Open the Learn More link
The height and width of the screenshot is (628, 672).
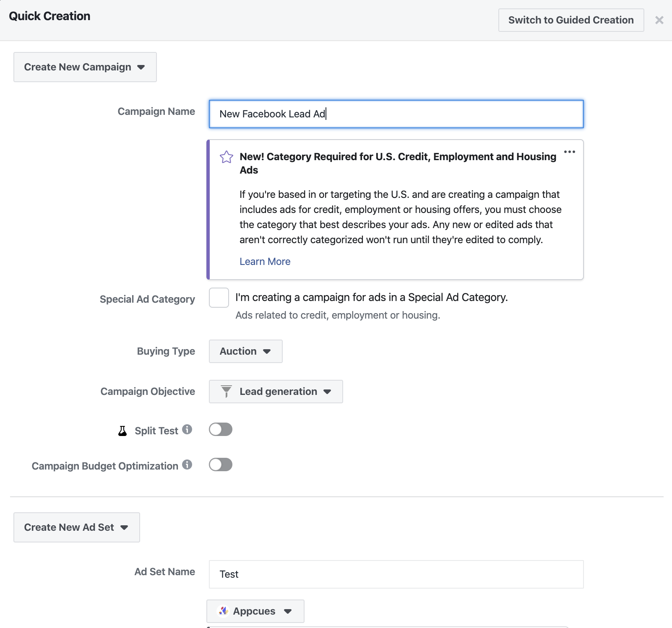click(265, 262)
